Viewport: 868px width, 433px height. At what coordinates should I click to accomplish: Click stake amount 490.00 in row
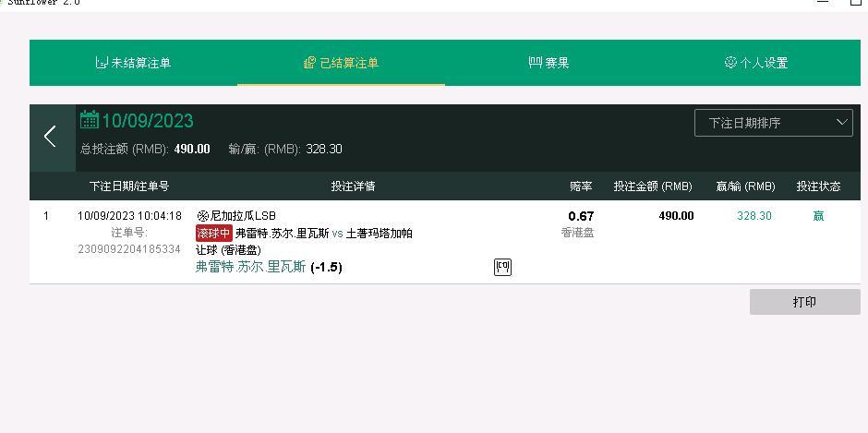[x=677, y=216]
